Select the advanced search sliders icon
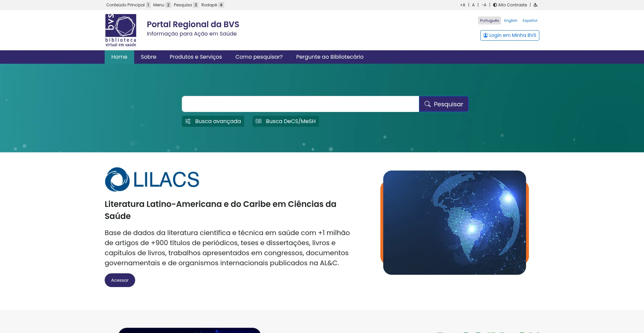The width and height of the screenshot is (644, 333). coord(189,121)
